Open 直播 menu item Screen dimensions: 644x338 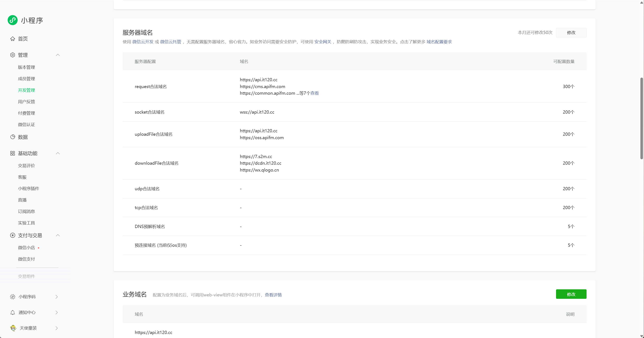[x=22, y=200]
